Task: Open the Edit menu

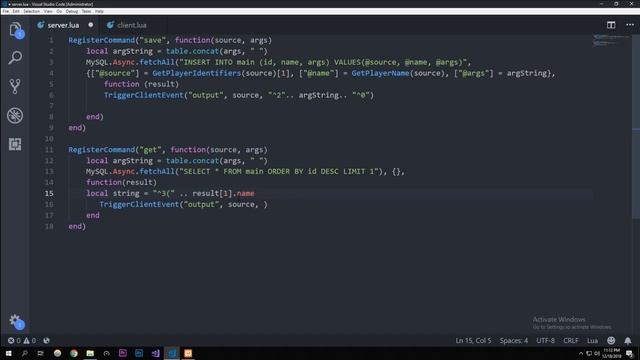Action: tap(16, 11)
